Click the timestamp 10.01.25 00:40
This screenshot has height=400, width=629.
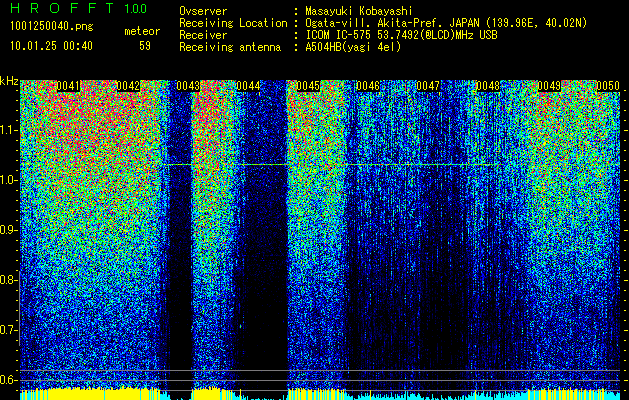click(51, 46)
